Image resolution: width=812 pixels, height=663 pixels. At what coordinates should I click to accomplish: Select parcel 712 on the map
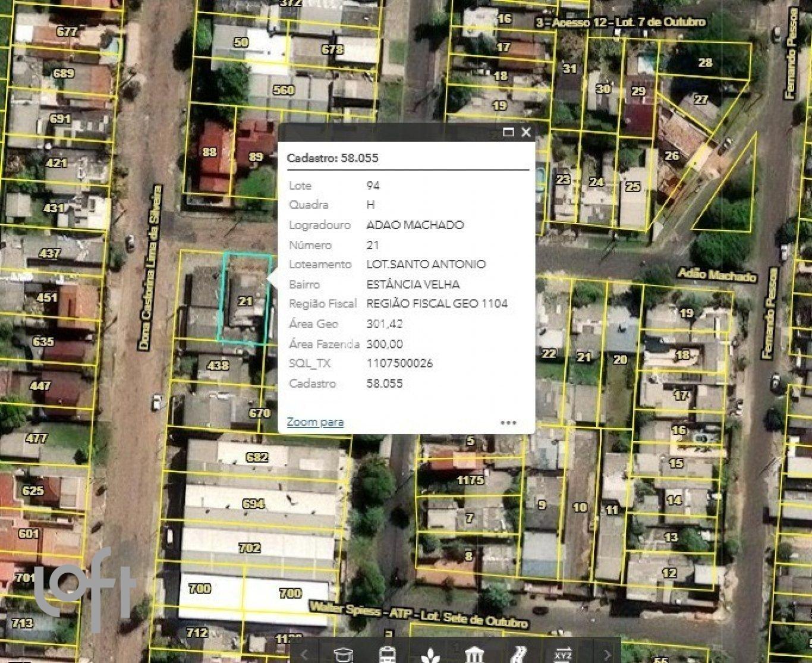point(197,632)
